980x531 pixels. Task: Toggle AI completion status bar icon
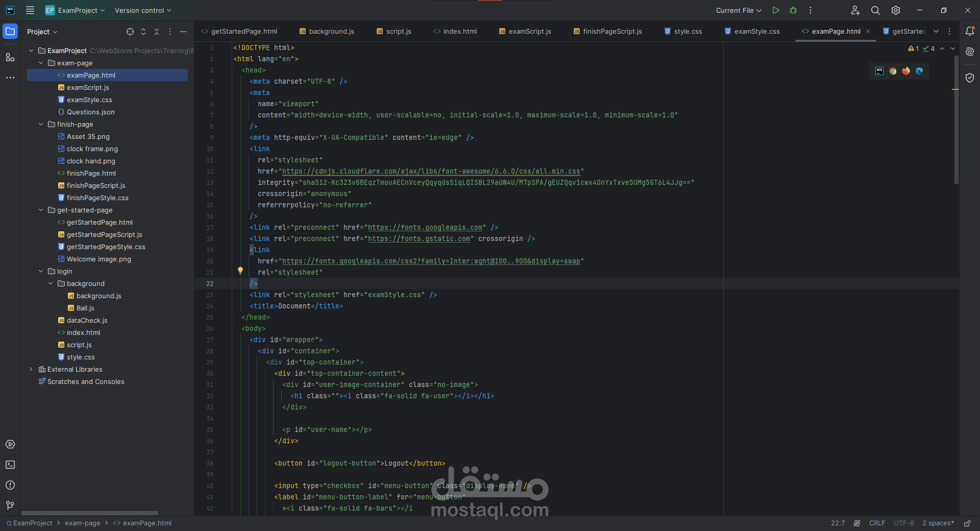[x=857, y=523]
